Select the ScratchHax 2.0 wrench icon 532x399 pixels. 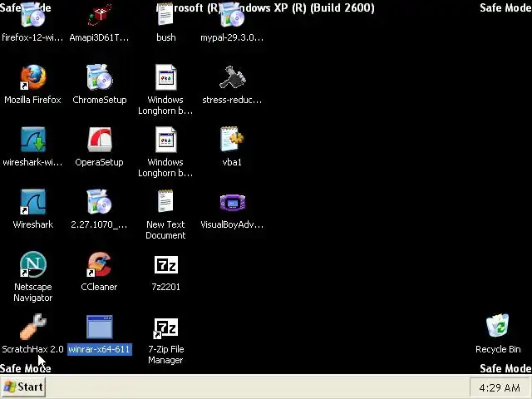pos(33,327)
